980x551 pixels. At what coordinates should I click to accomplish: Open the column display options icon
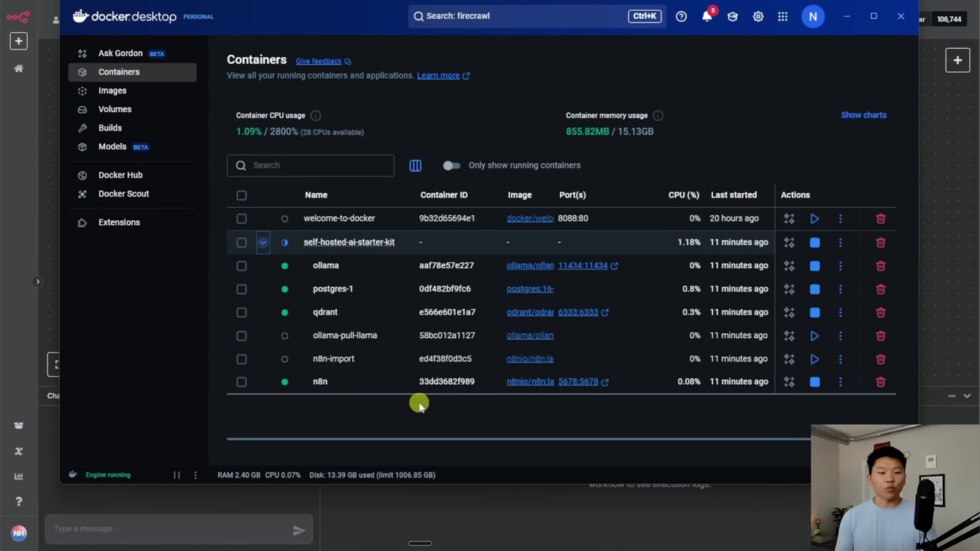pos(415,165)
